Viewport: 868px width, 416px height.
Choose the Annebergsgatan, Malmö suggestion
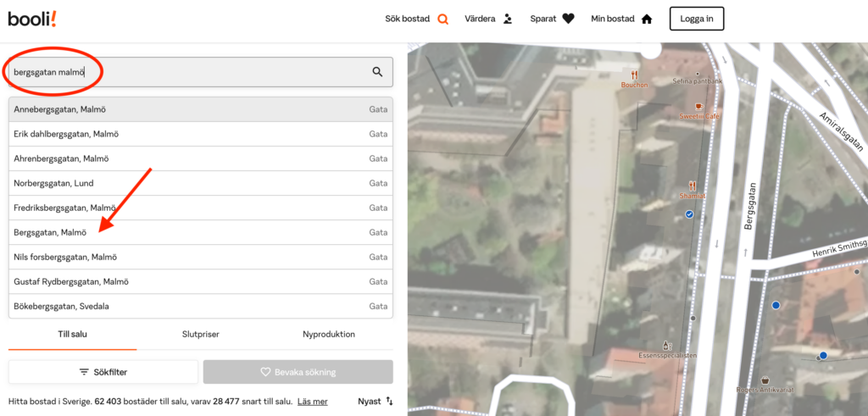pos(59,109)
